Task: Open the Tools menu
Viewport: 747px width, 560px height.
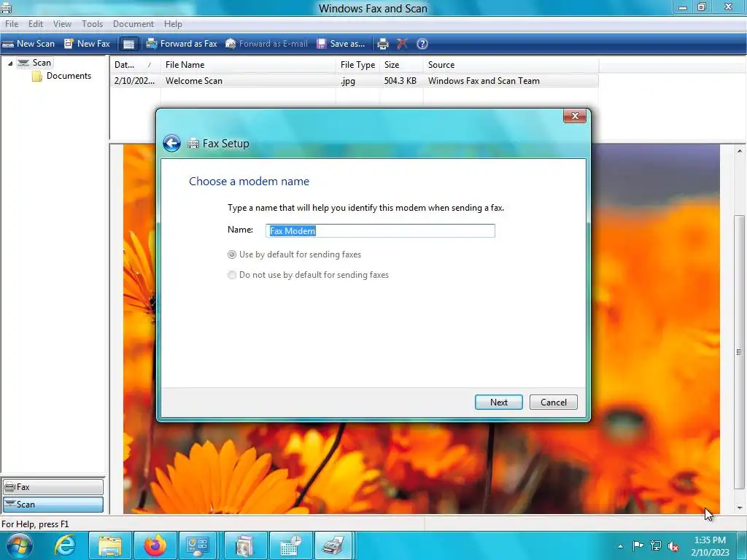Action: (x=92, y=24)
